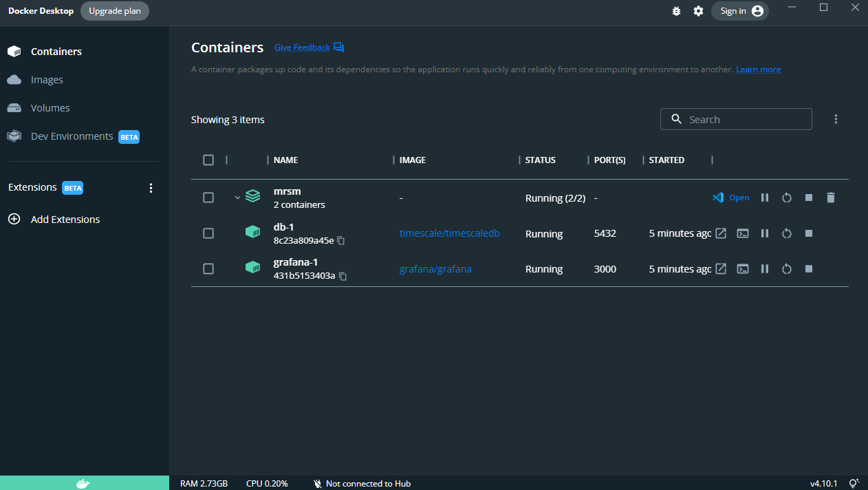This screenshot has height=490, width=868.
Task: Sort by the NAME column header
Action: pos(285,160)
